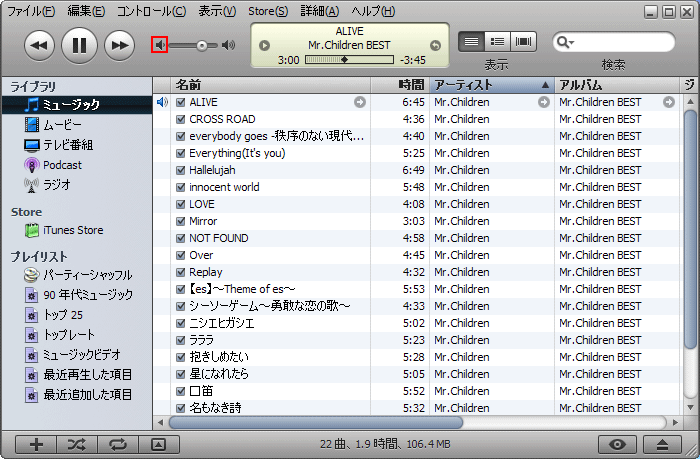Show or hide the artwork viewer

[158, 444]
